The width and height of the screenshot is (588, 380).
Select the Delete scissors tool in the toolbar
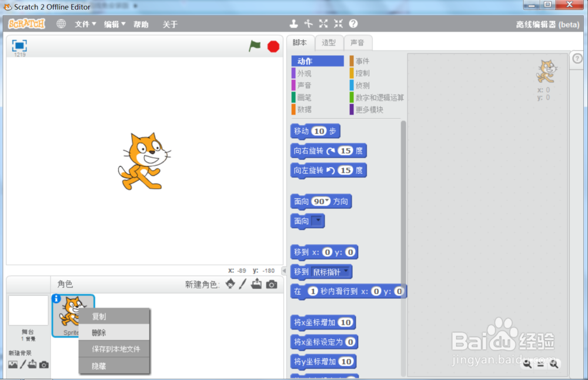pos(308,24)
